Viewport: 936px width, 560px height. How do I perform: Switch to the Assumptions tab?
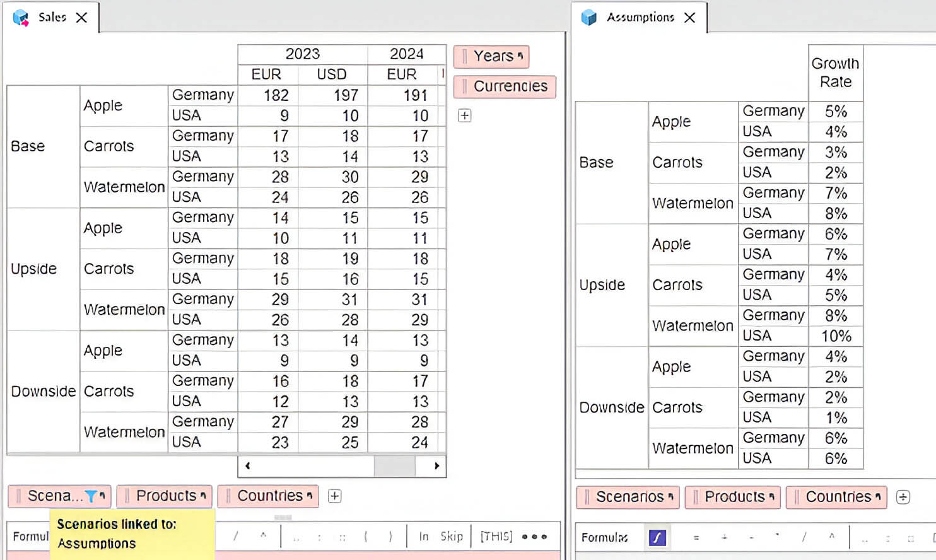pyautogui.click(x=640, y=18)
